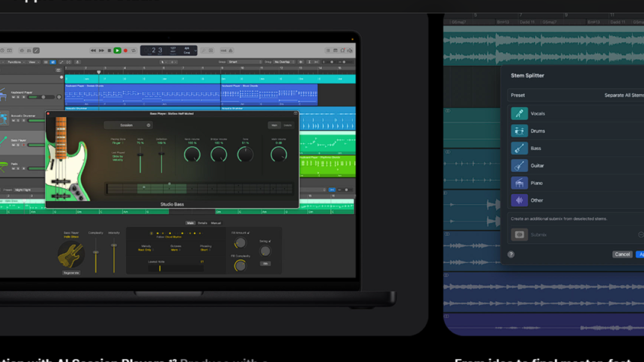This screenshot has width=644, height=362.
Task: Expand the Melody Root Only dropdown
Action: (145, 250)
